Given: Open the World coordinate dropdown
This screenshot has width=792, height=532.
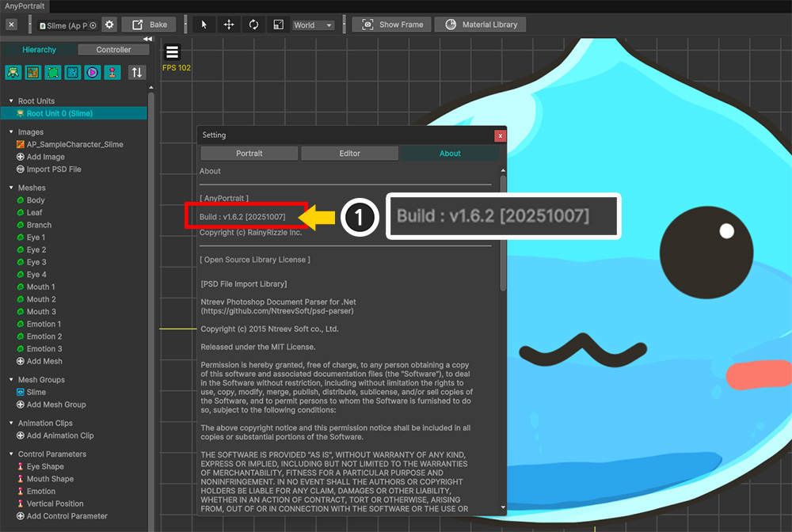Looking at the screenshot, I should coord(314,25).
